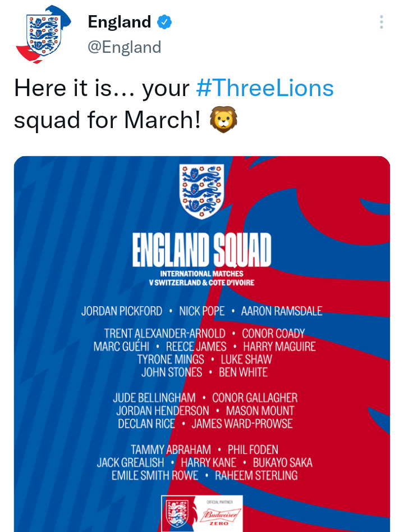Open the @England handle link
Viewport: 404px width, 532px height.
(125, 47)
